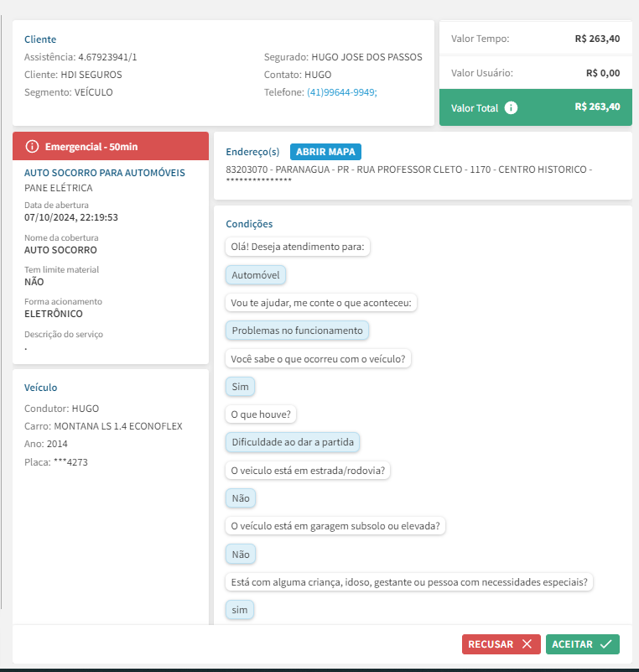Click the X icon on Recusar
Viewport: 639px width, 672px height.
click(527, 644)
